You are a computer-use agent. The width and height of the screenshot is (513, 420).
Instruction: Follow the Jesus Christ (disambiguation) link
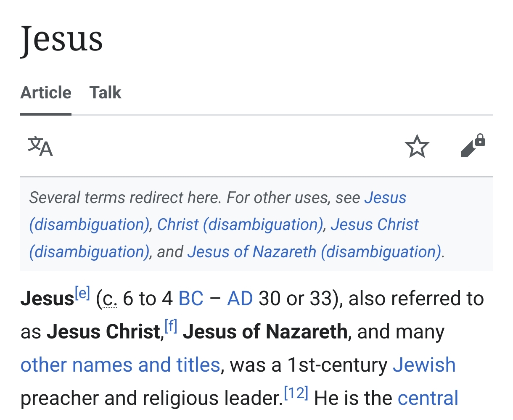pos(224,238)
